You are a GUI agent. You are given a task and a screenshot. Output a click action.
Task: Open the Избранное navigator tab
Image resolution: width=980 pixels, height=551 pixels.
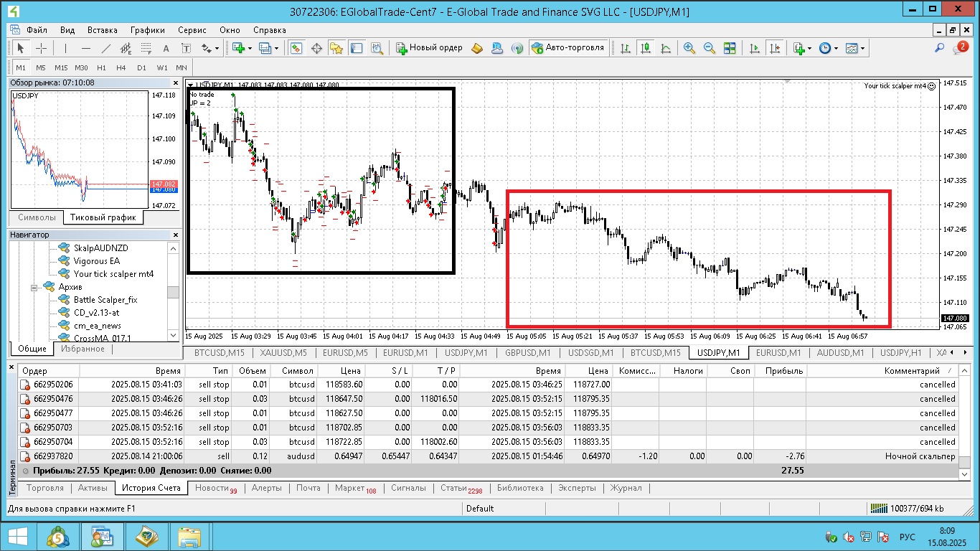pyautogui.click(x=83, y=349)
